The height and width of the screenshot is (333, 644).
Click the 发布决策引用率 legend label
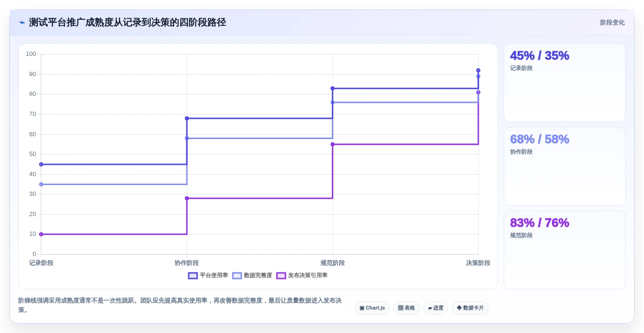pos(308,276)
